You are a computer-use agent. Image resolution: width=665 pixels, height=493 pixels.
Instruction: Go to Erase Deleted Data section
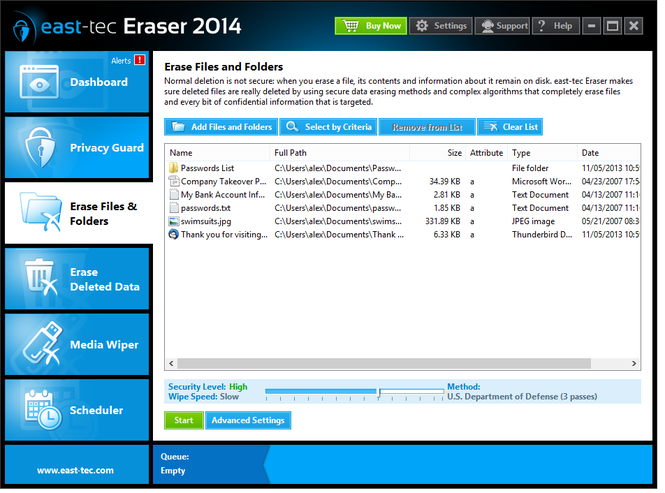[77, 279]
